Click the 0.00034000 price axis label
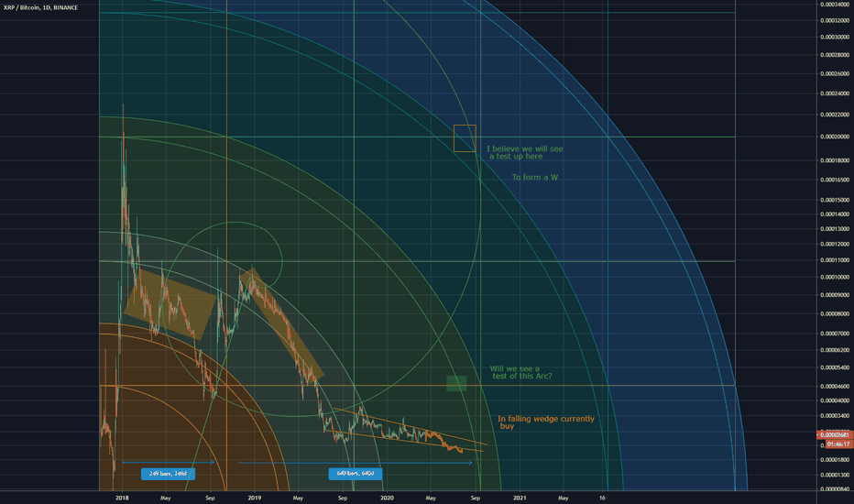Screen dimensions: 854x504 pos(835,5)
